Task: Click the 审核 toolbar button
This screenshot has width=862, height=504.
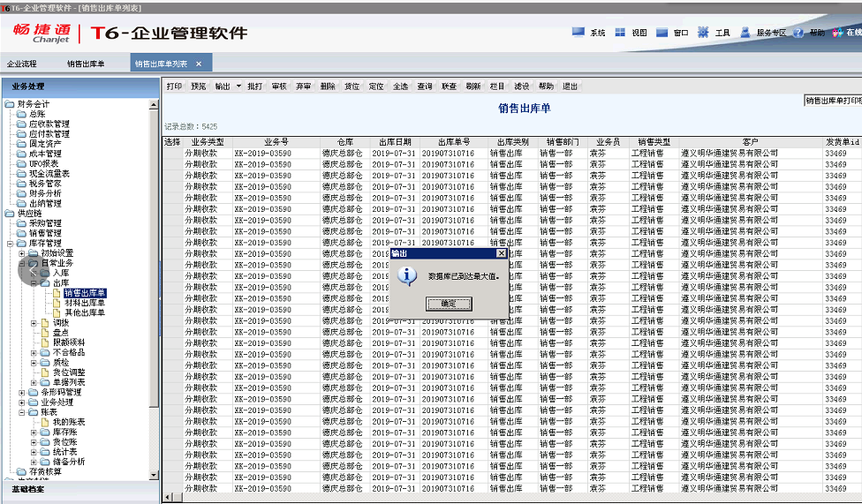Action: click(279, 87)
